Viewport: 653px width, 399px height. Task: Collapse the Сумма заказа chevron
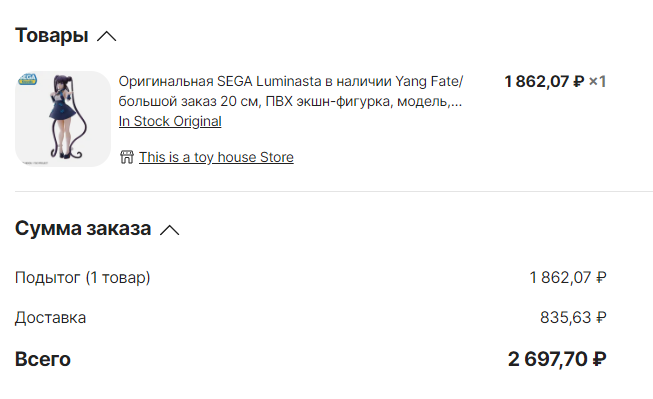click(x=169, y=230)
